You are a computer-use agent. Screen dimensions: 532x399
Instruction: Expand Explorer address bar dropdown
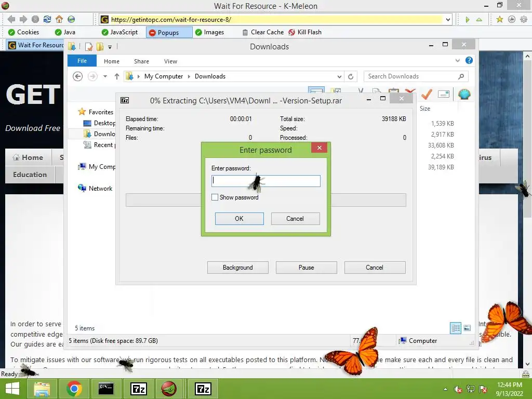click(339, 77)
